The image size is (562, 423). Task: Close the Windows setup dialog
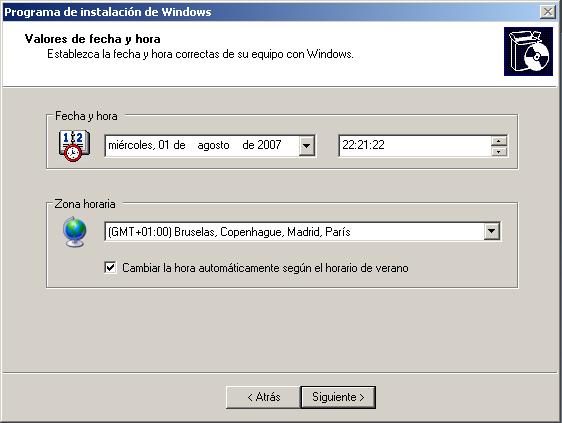[548, 12]
